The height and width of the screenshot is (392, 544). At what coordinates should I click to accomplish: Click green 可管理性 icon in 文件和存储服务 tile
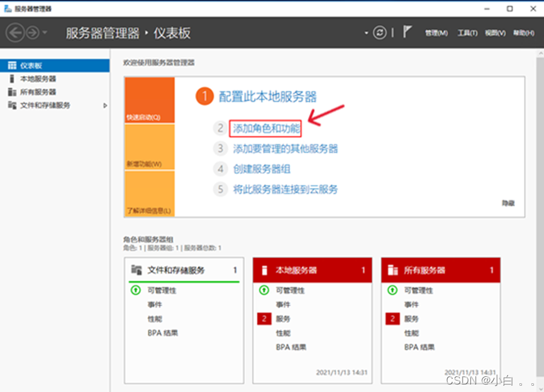(x=136, y=290)
